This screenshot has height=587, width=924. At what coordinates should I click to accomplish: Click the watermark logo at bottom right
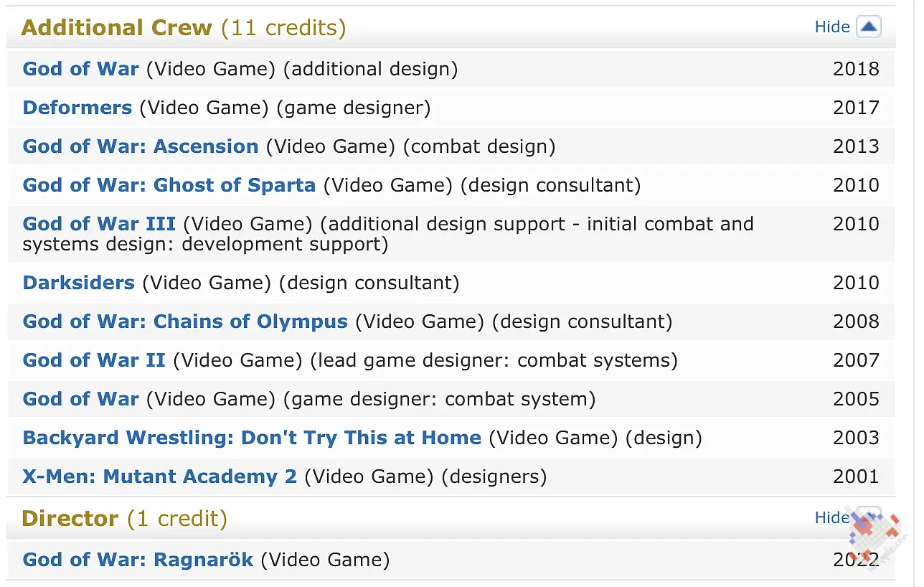875,533
